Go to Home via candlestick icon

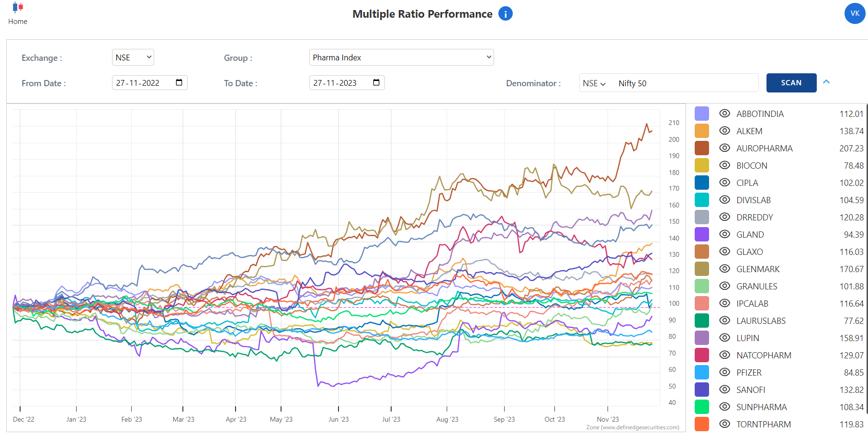(18, 7)
